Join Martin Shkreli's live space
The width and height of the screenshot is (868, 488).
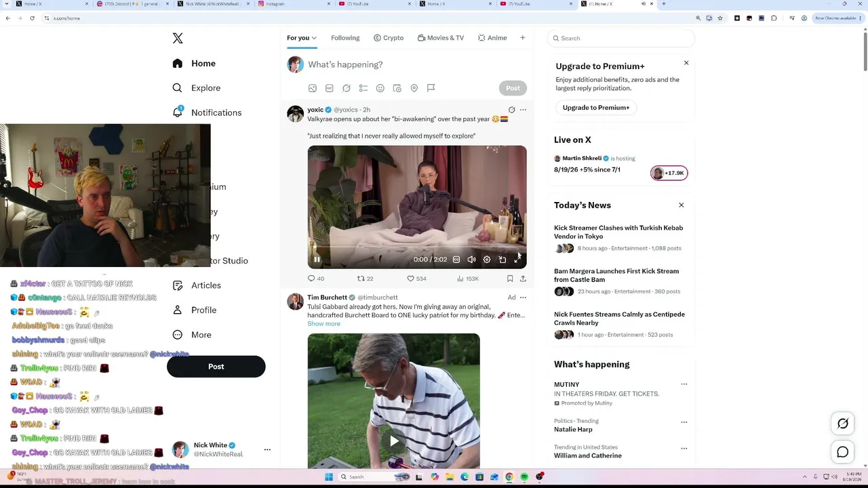[x=669, y=173]
